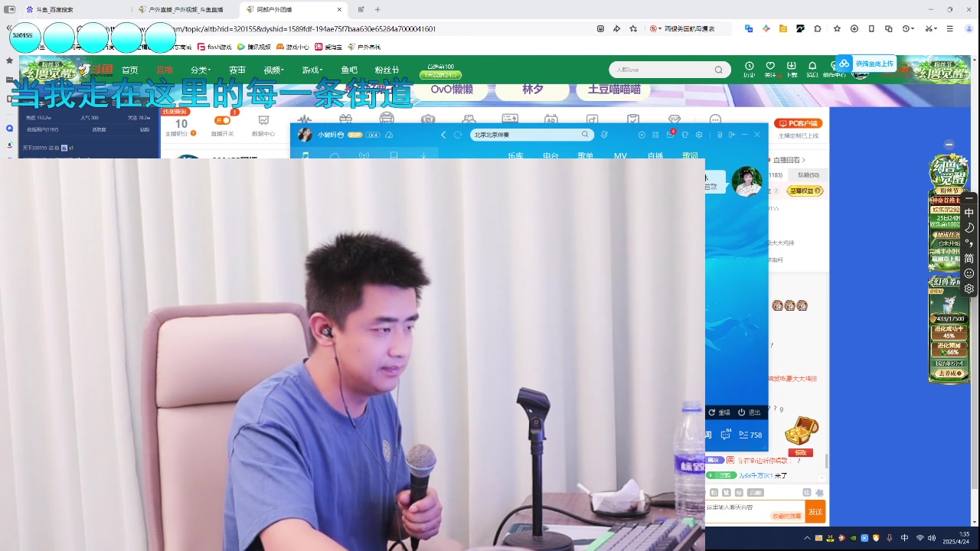980x551 pixels.
Task: Click the browser address bar URL
Action: pyautogui.click(x=306, y=28)
